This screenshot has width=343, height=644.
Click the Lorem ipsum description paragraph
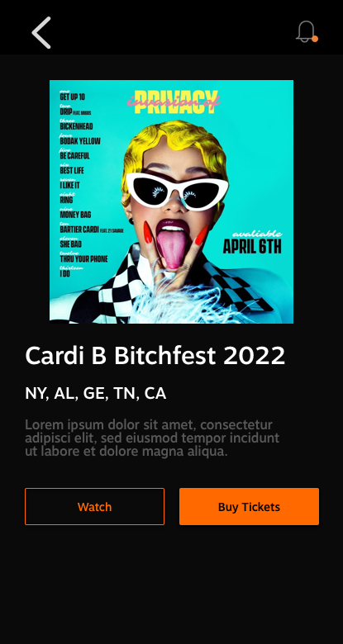tap(152, 438)
